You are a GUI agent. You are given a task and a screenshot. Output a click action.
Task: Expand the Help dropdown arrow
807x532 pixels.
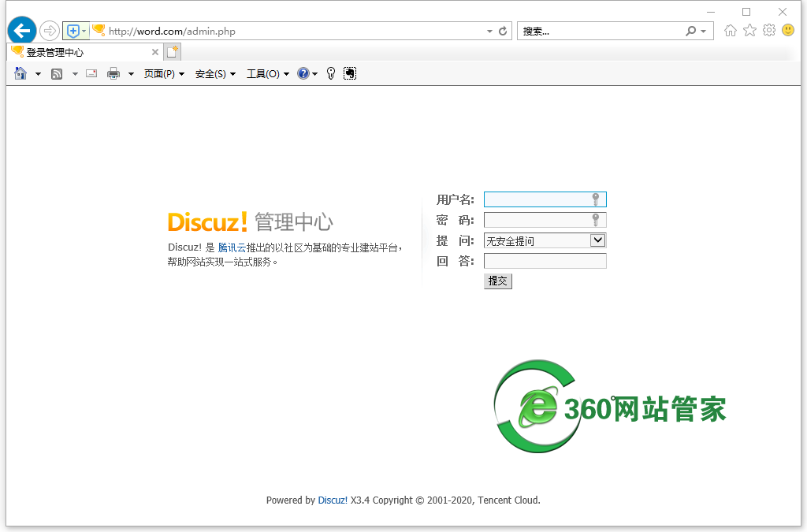(315, 74)
